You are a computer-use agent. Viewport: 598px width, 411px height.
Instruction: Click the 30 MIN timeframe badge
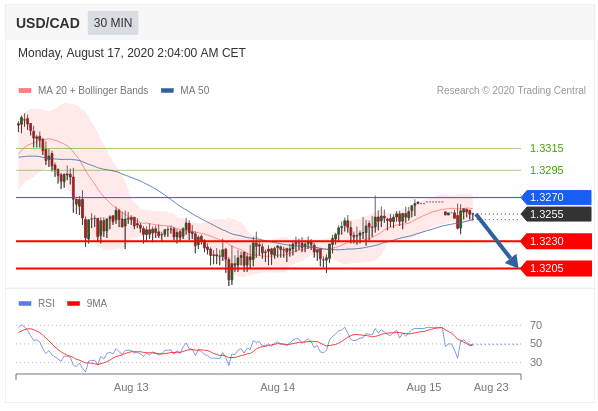click(x=113, y=23)
